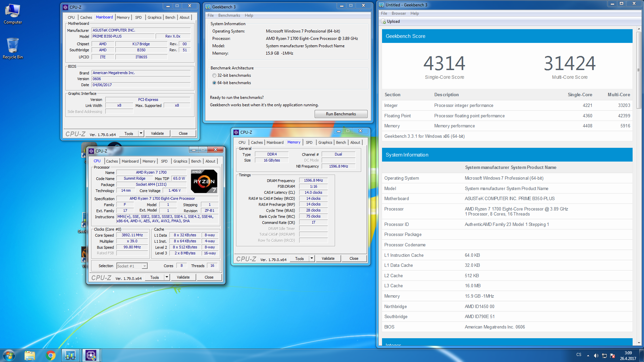
Task: Click Tools button in Memory CPU-Z
Action: coord(300,258)
